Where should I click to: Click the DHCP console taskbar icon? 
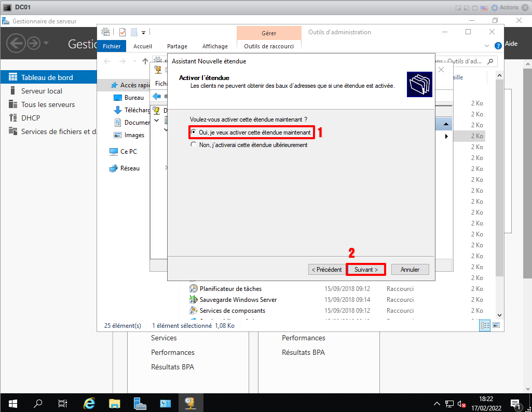(x=190, y=403)
